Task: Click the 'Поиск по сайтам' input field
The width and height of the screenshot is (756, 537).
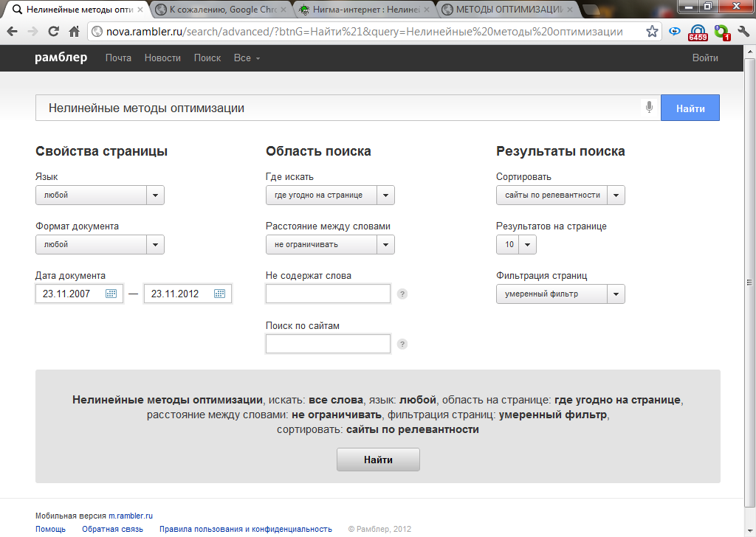Action: (x=328, y=344)
